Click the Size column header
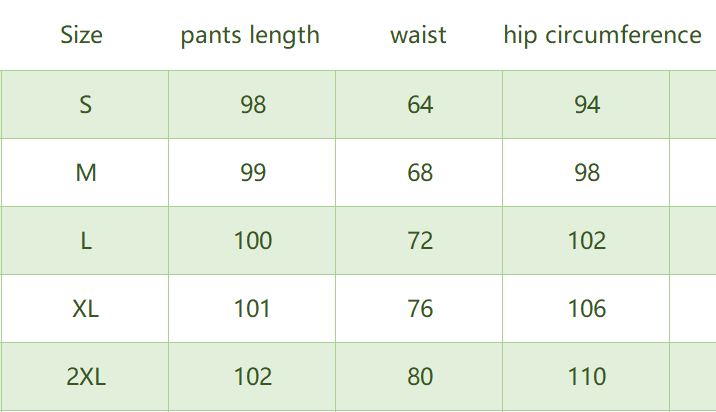This screenshot has width=716, height=412. pyautogui.click(x=81, y=36)
